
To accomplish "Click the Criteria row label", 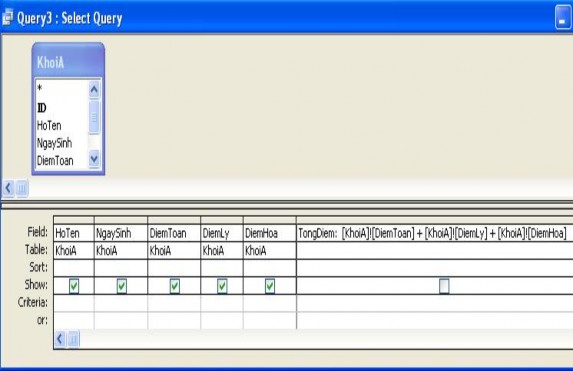I will (x=33, y=302).
